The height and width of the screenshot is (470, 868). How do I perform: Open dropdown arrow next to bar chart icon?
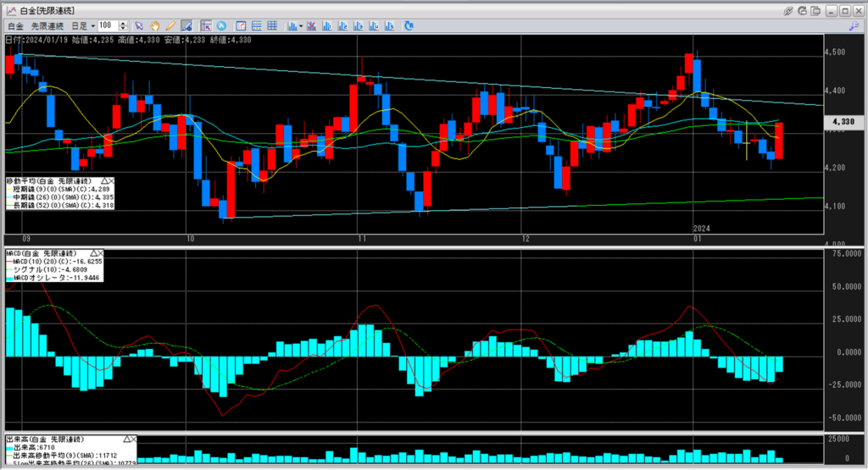301,26
